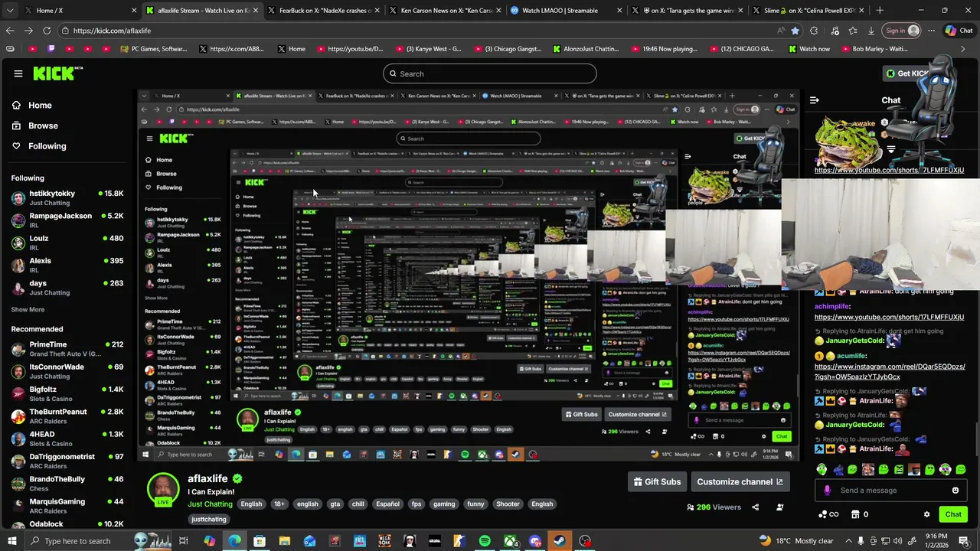Open PC Games, Software bookmark

coord(154,49)
